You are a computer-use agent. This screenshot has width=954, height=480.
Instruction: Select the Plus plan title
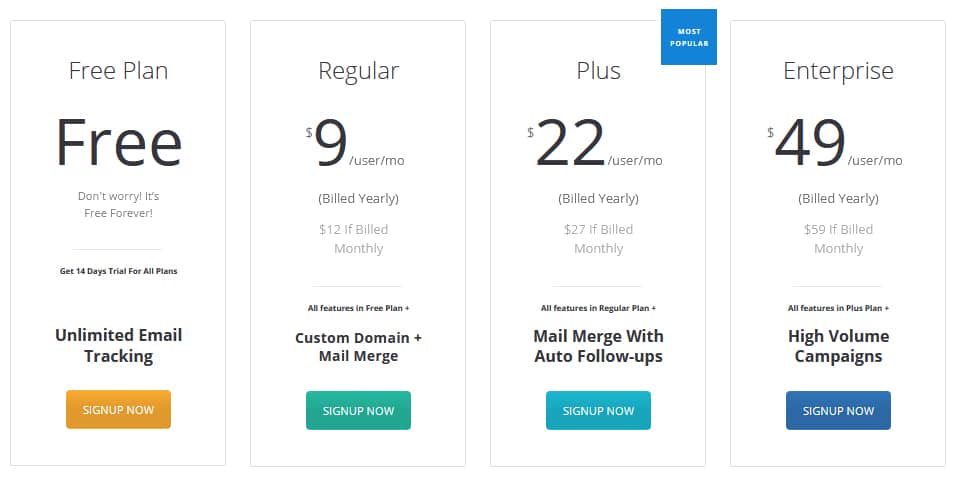coord(598,71)
